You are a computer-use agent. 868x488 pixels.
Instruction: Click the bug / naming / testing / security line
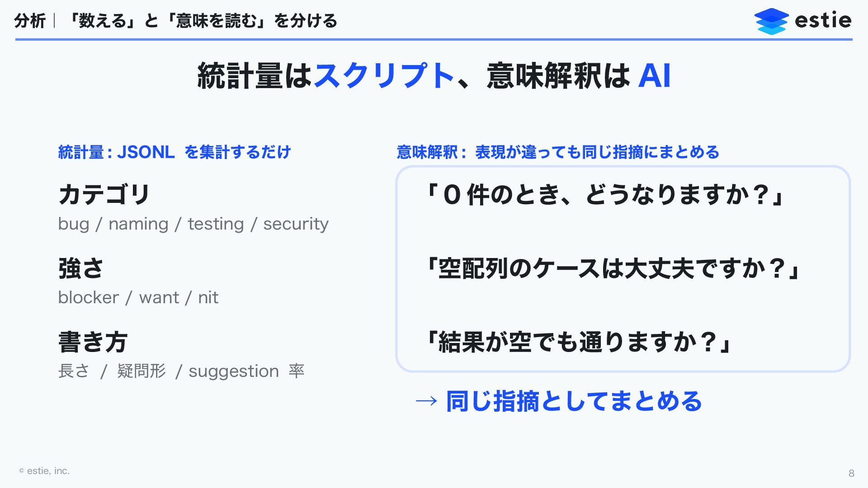pos(193,224)
